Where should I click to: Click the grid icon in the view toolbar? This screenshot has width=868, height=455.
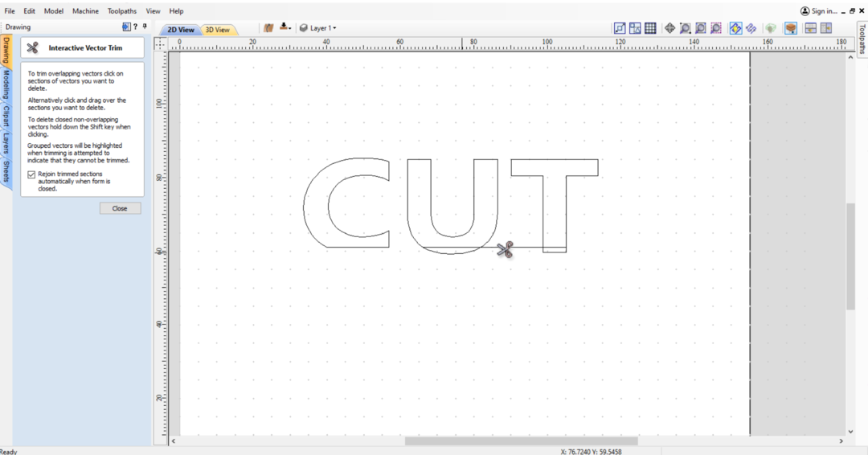650,28
